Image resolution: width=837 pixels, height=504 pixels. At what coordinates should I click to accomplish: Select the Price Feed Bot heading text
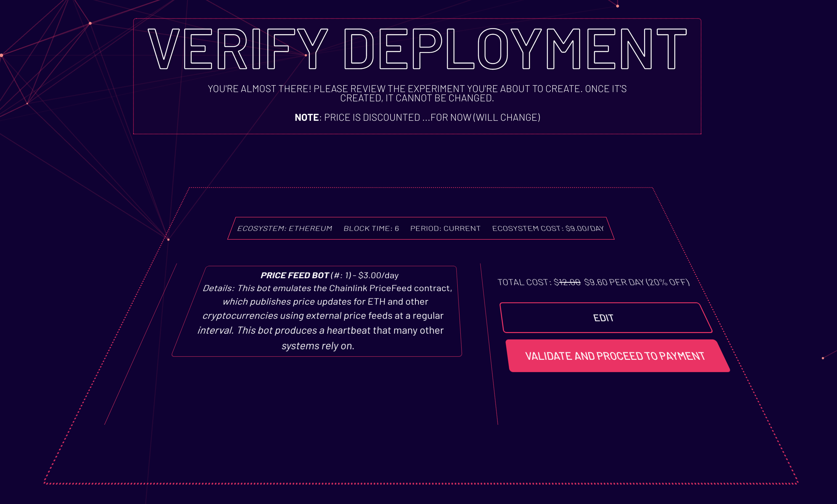coord(329,275)
